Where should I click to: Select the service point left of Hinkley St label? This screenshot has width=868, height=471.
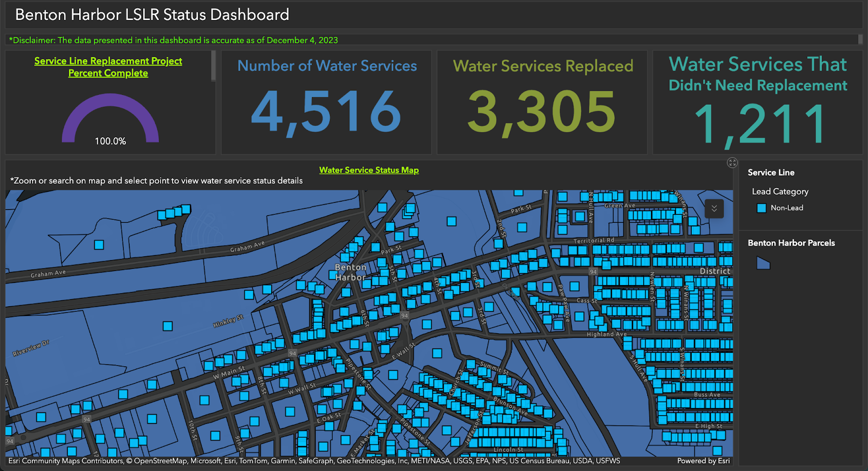[x=168, y=326]
